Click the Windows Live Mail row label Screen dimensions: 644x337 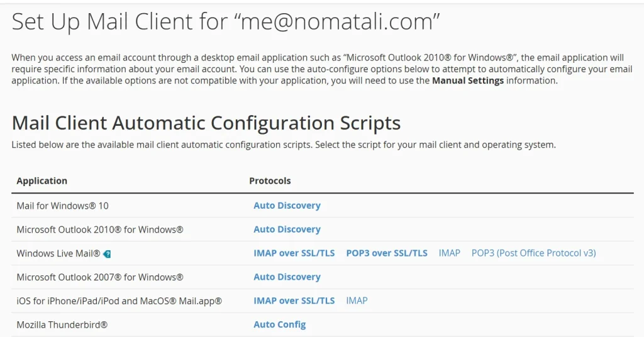click(x=58, y=253)
